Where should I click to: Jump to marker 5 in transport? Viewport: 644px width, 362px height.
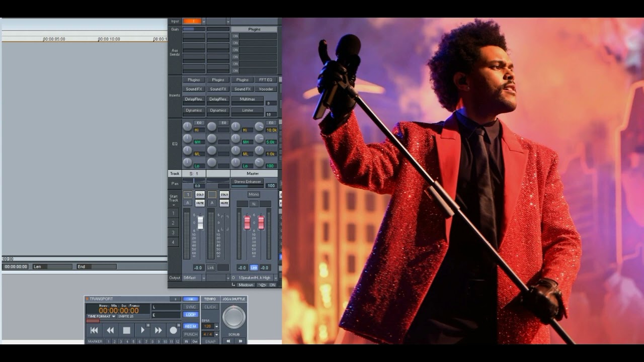pos(133,341)
